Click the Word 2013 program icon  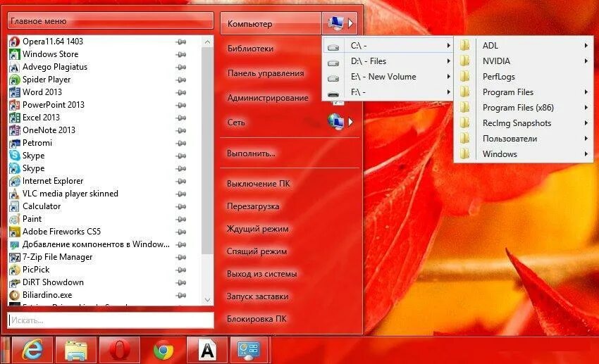14,92
